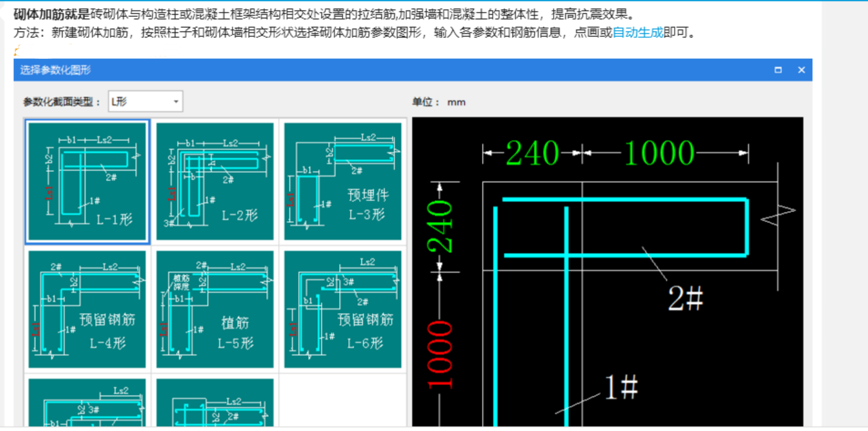Open the 自动生成 hyperlink
Viewport: 868px width, 431px height.
[638, 33]
